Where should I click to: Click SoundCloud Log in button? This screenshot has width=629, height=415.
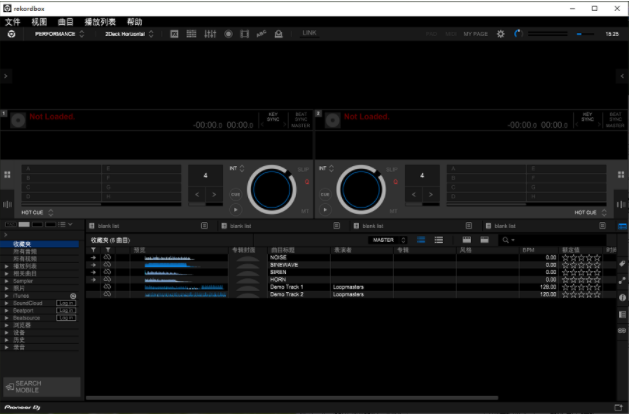coord(67,303)
